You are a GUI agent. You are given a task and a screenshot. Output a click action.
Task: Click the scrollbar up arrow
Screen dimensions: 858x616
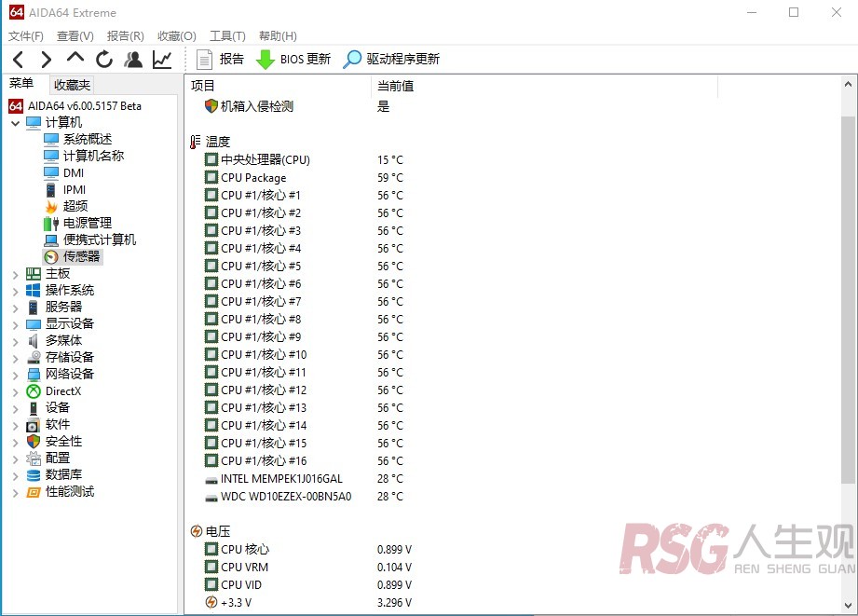coord(848,84)
